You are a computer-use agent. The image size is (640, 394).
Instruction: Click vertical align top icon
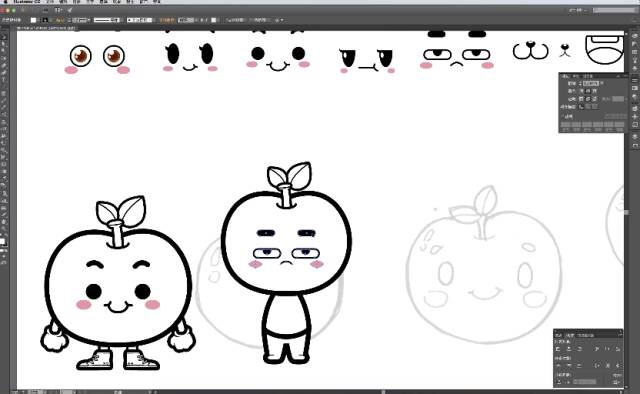(597, 349)
